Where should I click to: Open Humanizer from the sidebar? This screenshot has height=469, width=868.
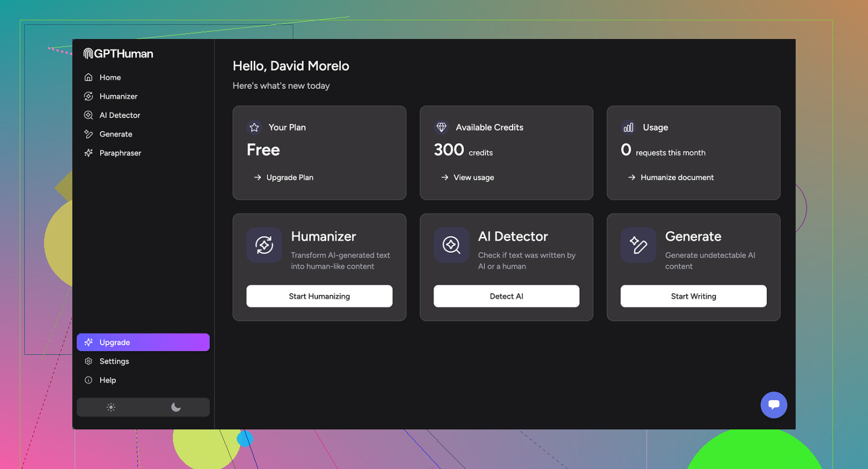coord(118,97)
